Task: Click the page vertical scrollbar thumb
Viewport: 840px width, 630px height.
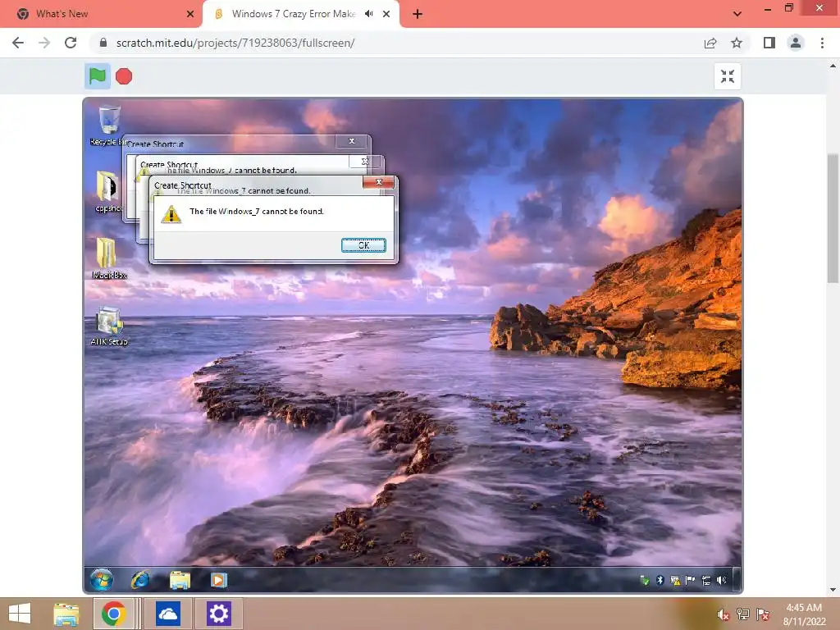Action: [x=833, y=218]
